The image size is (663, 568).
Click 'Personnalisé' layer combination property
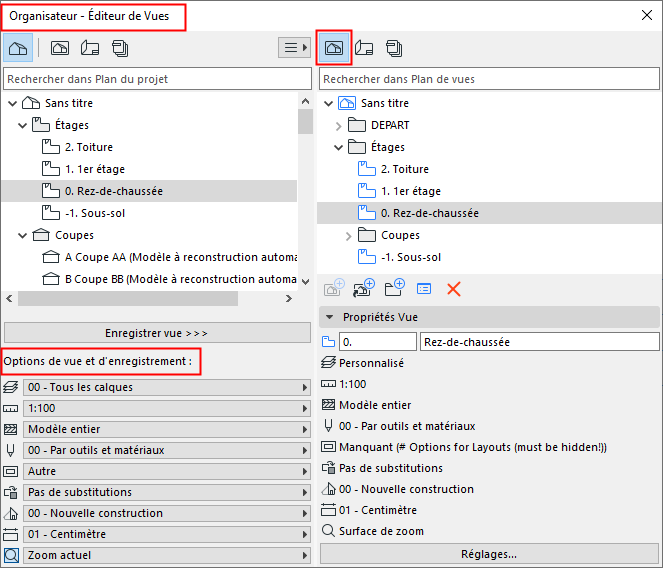[371, 363]
